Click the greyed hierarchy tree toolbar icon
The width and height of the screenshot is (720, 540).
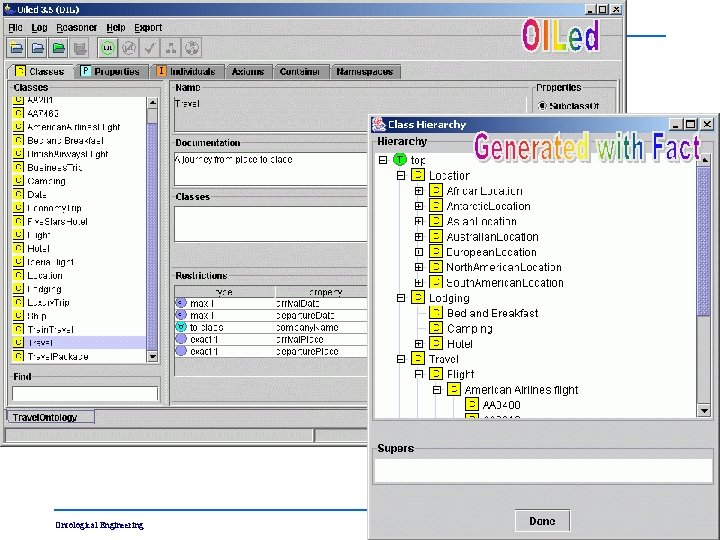point(171,48)
